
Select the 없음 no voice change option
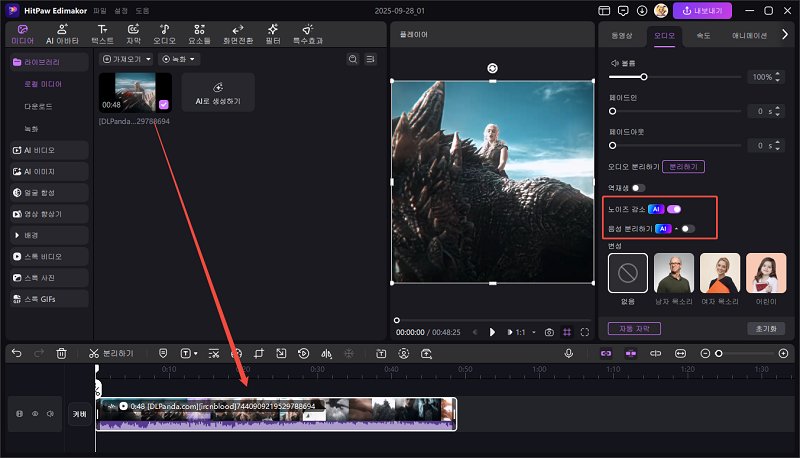pyautogui.click(x=628, y=273)
